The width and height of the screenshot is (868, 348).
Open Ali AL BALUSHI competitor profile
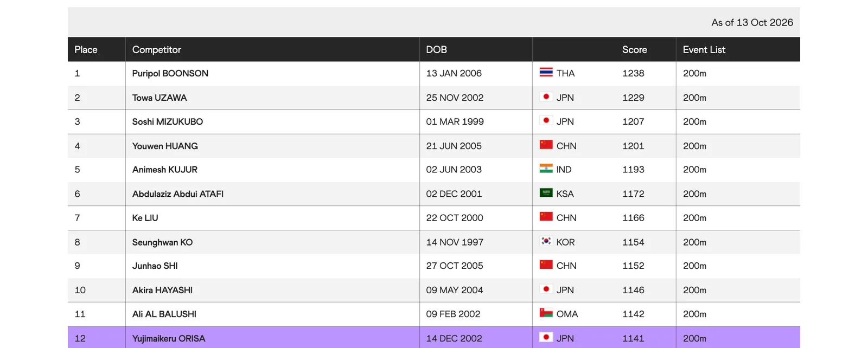pos(164,314)
